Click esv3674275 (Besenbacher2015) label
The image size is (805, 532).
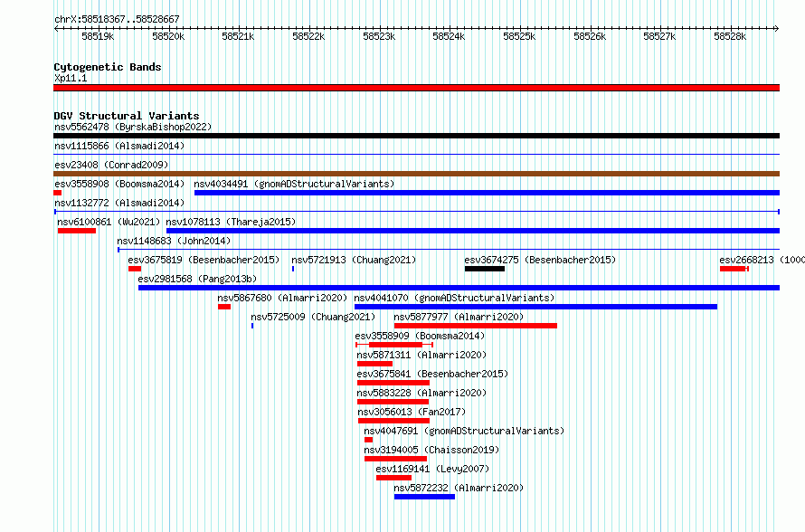click(x=540, y=260)
